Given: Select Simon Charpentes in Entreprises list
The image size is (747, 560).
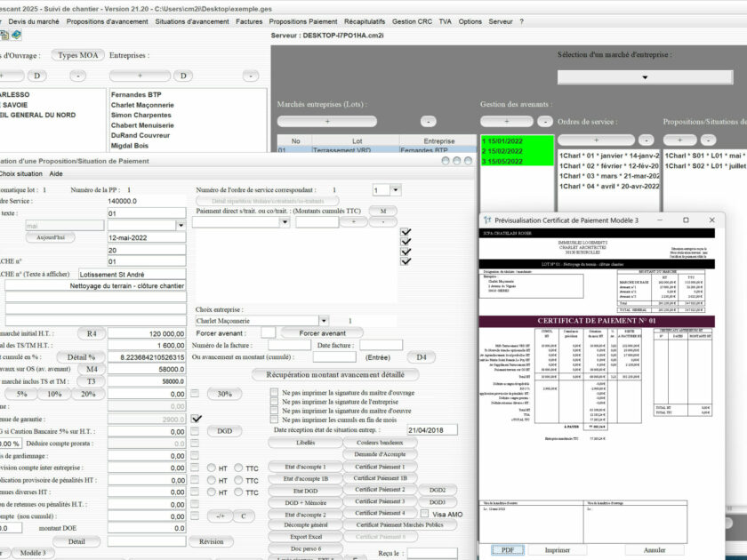Looking at the screenshot, I should pyautogui.click(x=141, y=115).
